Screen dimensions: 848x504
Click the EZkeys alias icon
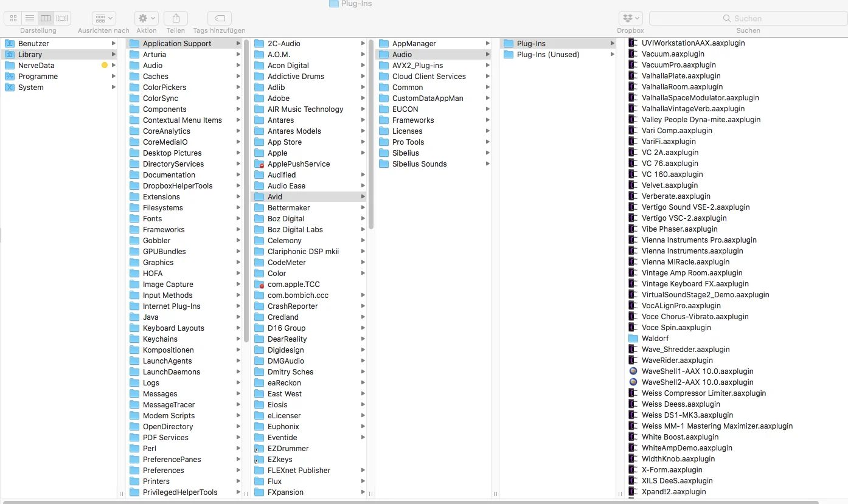click(259, 459)
